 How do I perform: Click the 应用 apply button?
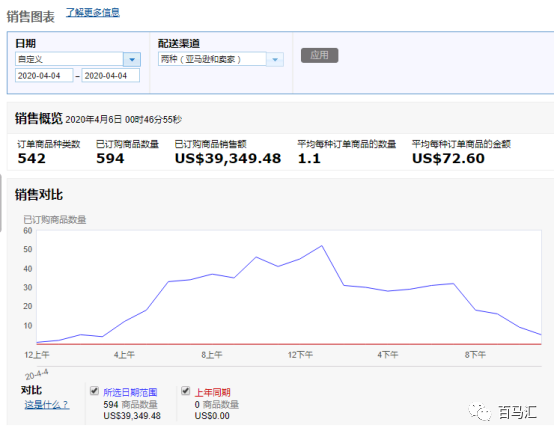(319, 55)
